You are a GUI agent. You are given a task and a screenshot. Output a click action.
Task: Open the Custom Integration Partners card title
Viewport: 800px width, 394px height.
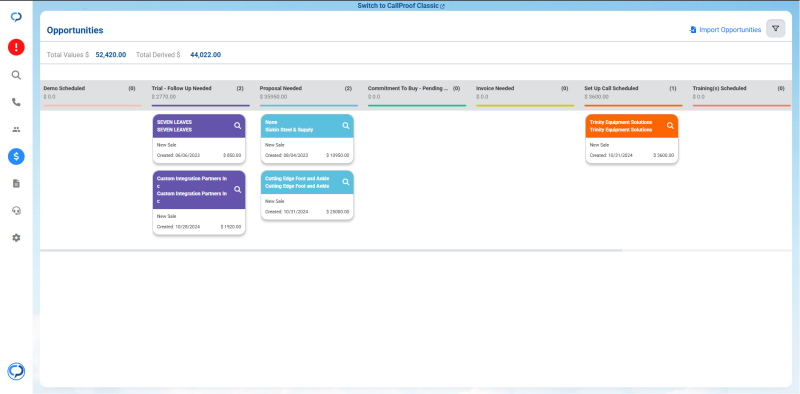192,190
